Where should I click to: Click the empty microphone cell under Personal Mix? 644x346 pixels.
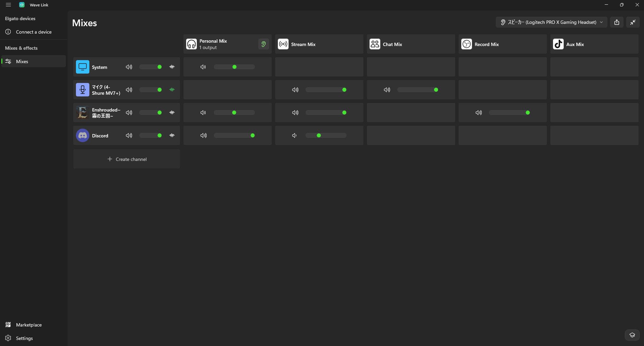click(x=227, y=90)
